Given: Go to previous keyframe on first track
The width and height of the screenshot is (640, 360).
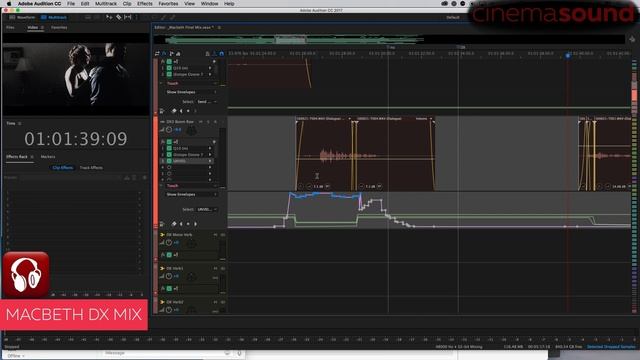Looking at the screenshot, I should point(181,111).
